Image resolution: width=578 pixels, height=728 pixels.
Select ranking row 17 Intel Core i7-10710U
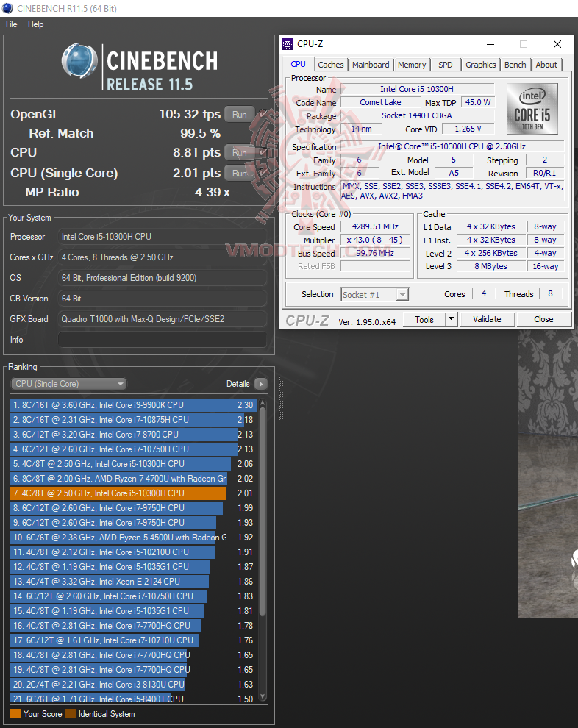(133, 640)
